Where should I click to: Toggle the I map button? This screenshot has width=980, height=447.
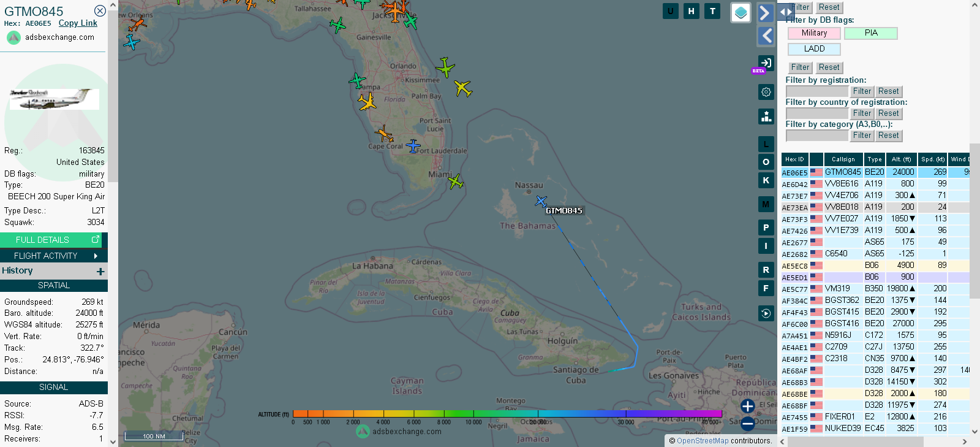point(766,246)
